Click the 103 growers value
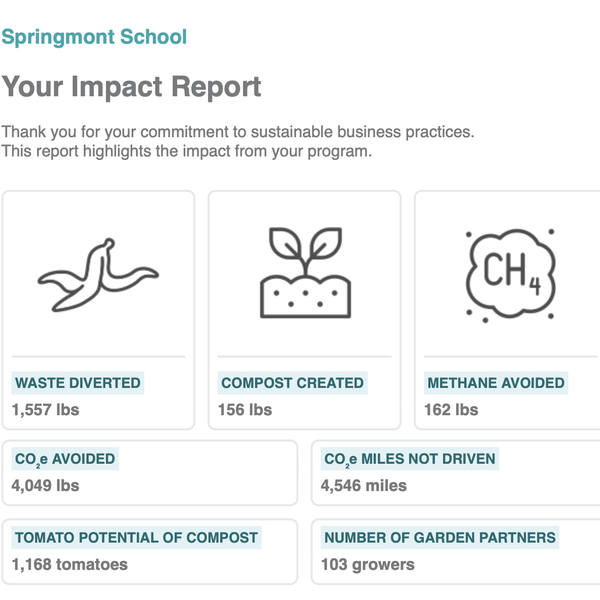 click(367, 565)
